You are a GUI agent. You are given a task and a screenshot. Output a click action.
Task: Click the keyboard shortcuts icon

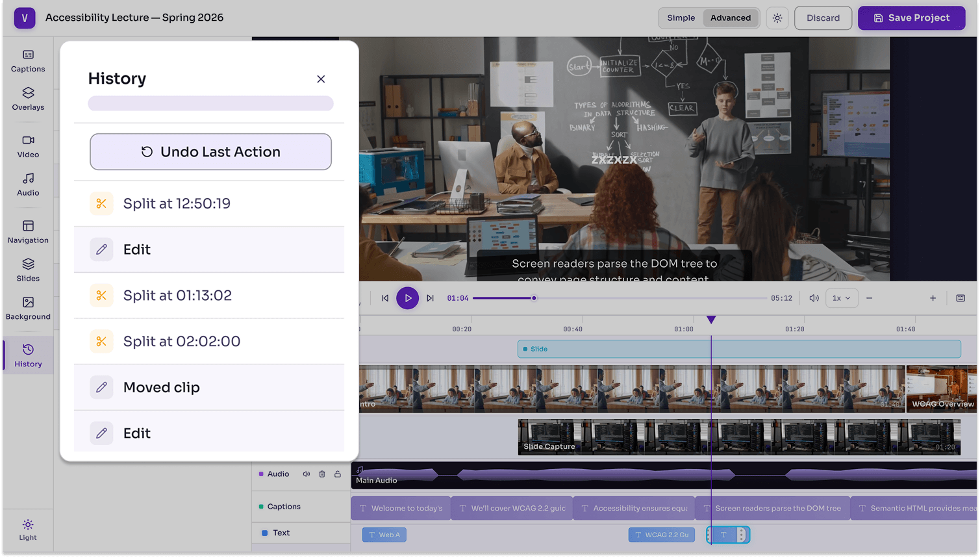(961, 298)
